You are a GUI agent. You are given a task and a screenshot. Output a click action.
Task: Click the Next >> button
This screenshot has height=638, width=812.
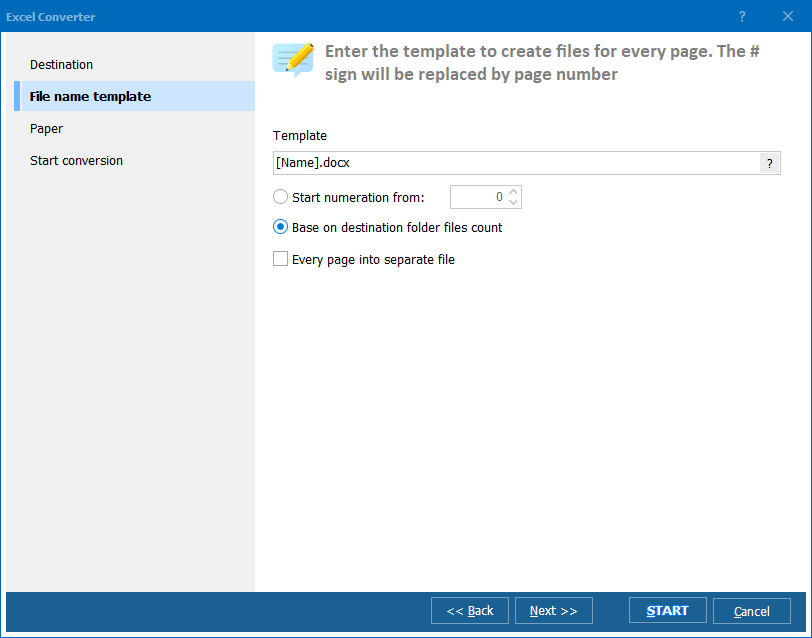[554, 611]
